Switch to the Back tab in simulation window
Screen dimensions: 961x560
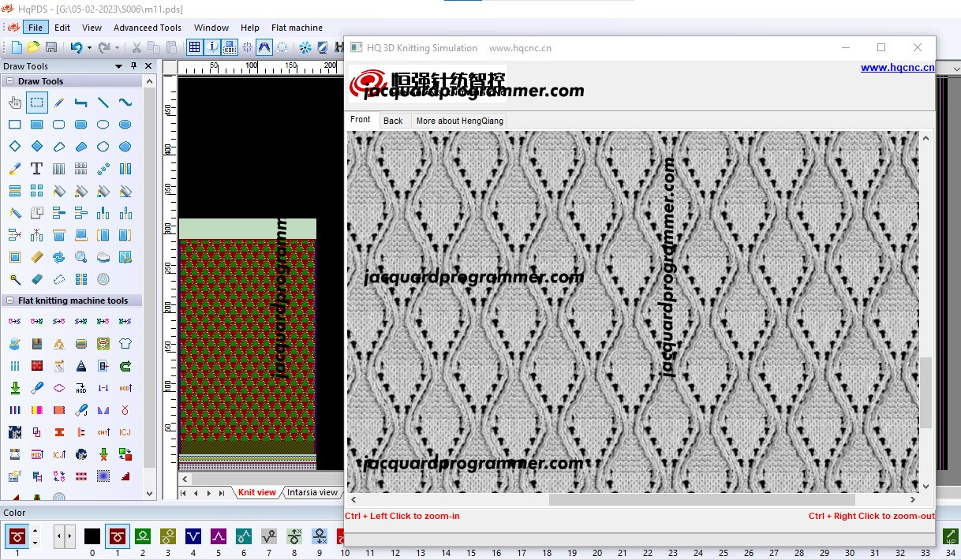[393, 121]
